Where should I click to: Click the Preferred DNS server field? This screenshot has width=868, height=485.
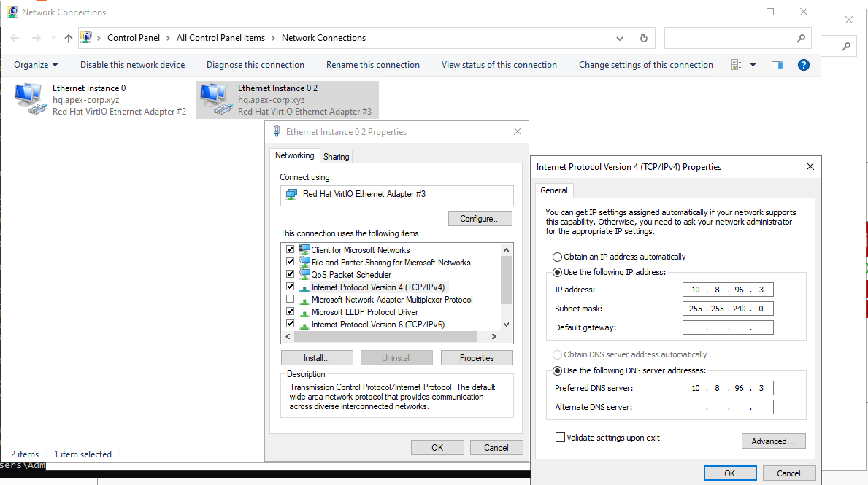(x=727, y=388)
